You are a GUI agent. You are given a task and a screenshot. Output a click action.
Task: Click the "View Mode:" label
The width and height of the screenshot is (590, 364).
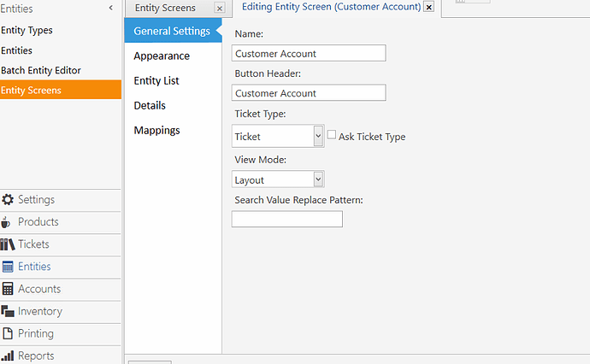(261, 160)
